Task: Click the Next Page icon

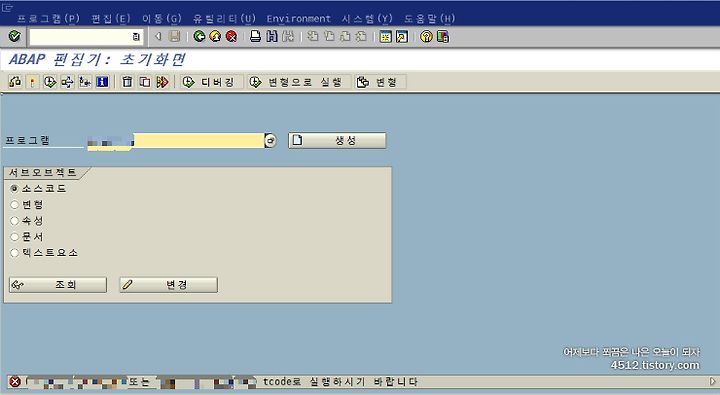Action: (345, 36)
